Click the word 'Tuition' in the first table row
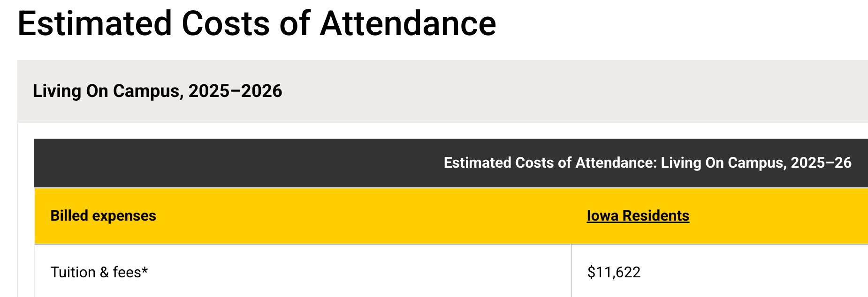Image resolution: width=868 pixels, height=297 pixels. pos(73,272)
